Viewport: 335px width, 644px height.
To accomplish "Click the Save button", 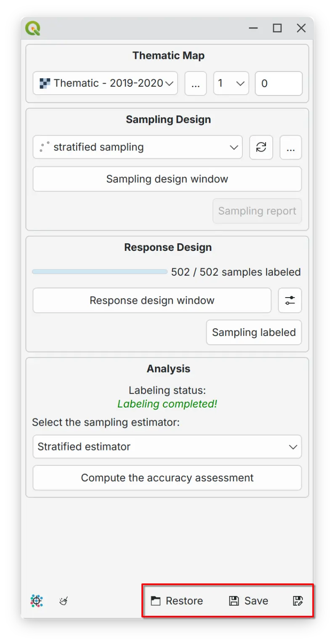I will (249, 601).
